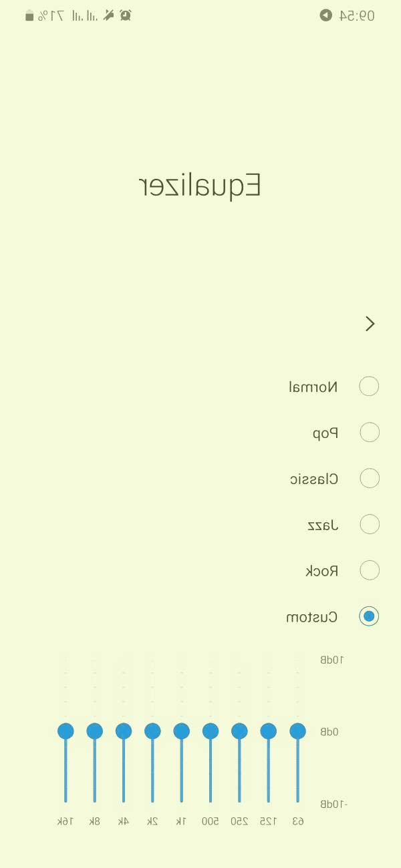Viewport: 401px width, 868px height.
Task: Tap the round arrow icon beside the clock
Action: point(325,15)
